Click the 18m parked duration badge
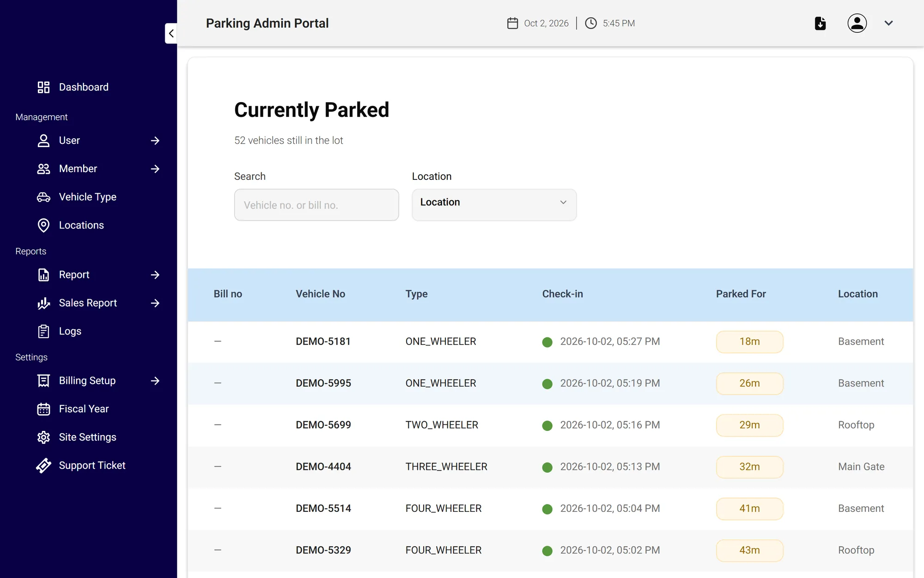This screenshot has width=924, height=578. coord(749,342)
